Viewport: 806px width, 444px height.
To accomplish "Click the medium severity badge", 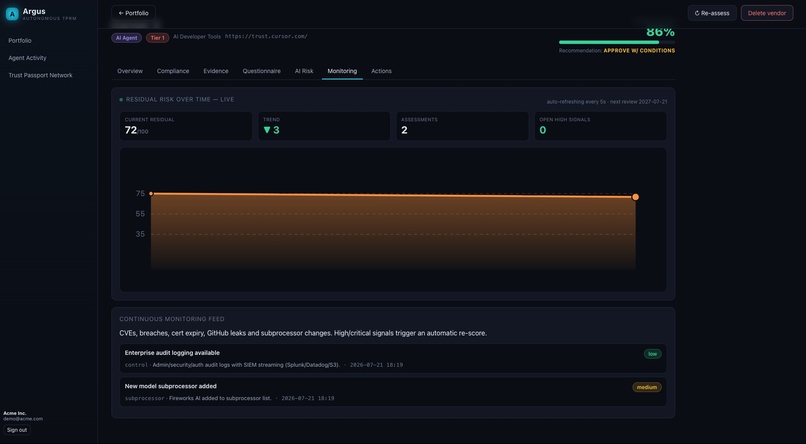I will (647, 387).
